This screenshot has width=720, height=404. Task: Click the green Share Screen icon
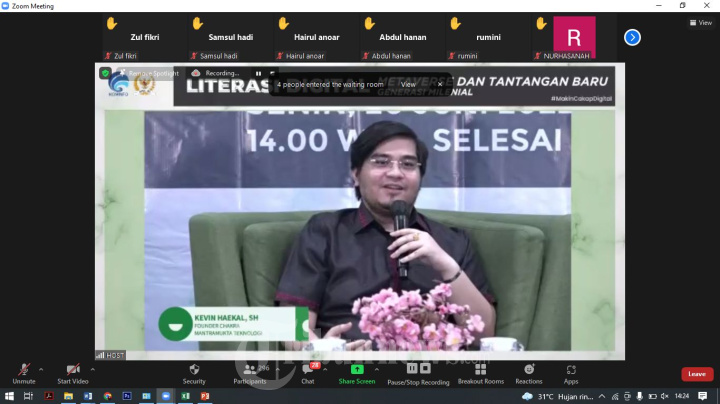357,370
